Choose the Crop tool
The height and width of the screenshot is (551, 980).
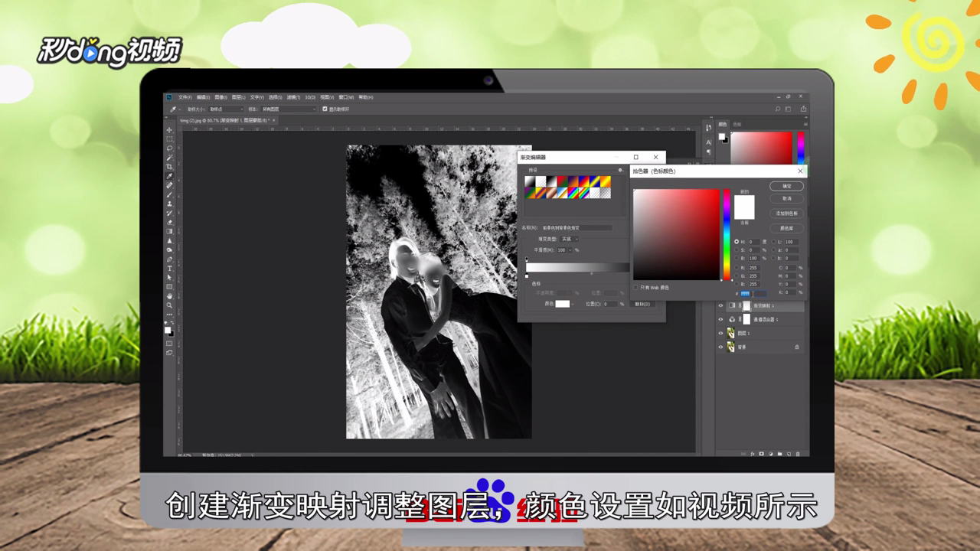click(x=170, y=166)
